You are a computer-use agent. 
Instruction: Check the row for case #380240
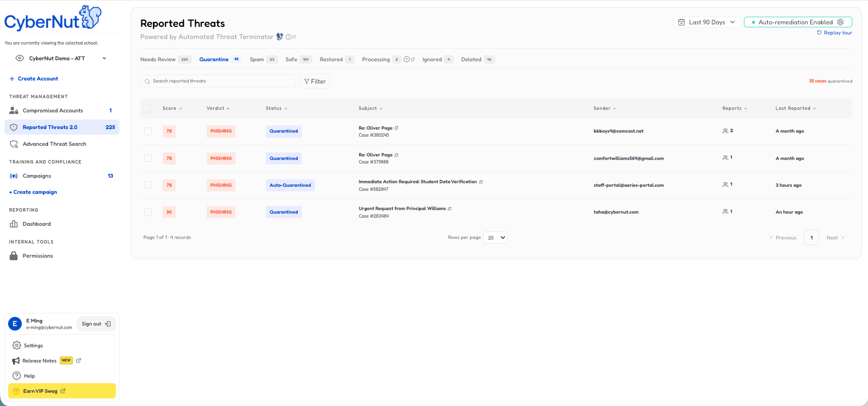[x=148, y=131]
